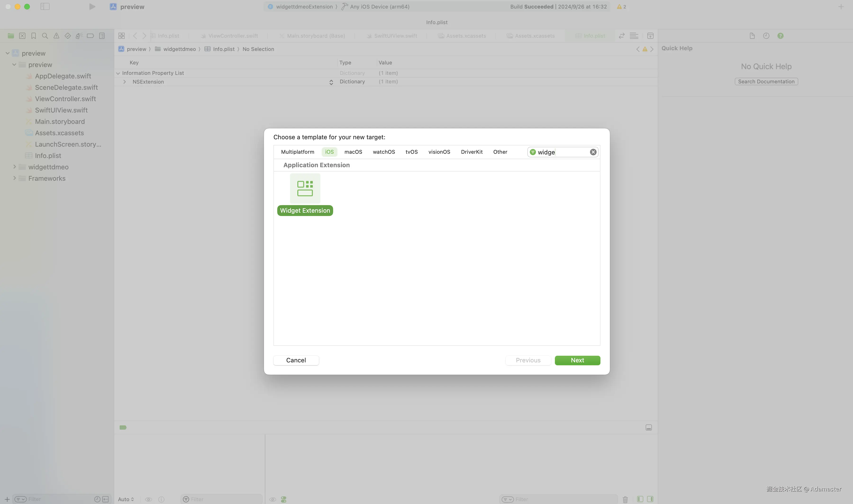Screen dimensions: 853x504
Task: Click the Run build play button
Action: point(92,7)
